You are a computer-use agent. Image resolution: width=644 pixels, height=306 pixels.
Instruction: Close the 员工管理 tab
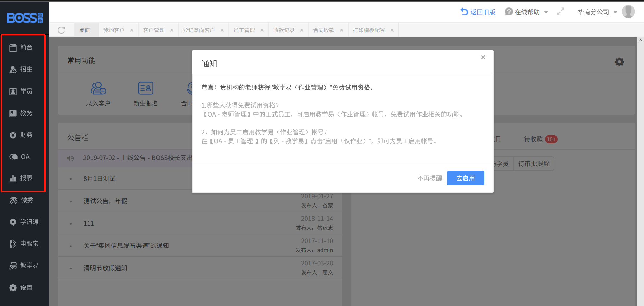pyautogui.click(x=262, y=30)
